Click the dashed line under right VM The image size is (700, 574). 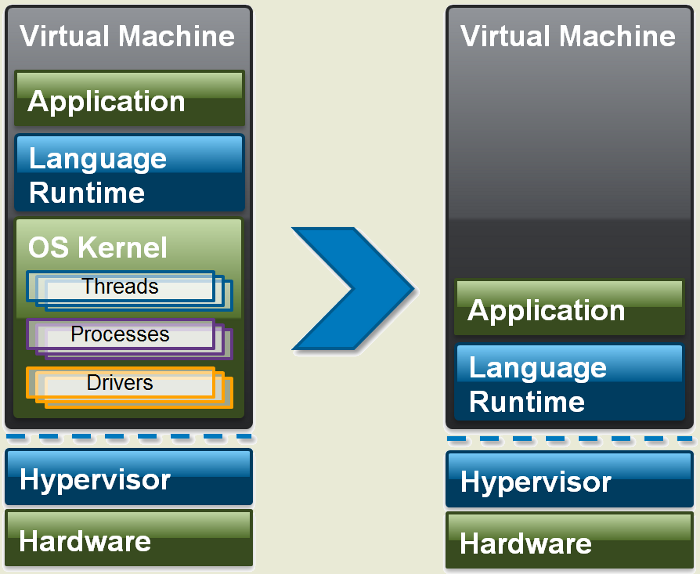(x=569, y=439)
